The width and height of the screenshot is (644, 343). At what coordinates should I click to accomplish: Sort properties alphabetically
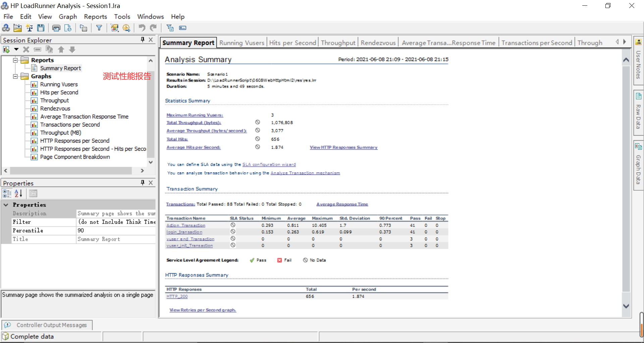point(18,193)
